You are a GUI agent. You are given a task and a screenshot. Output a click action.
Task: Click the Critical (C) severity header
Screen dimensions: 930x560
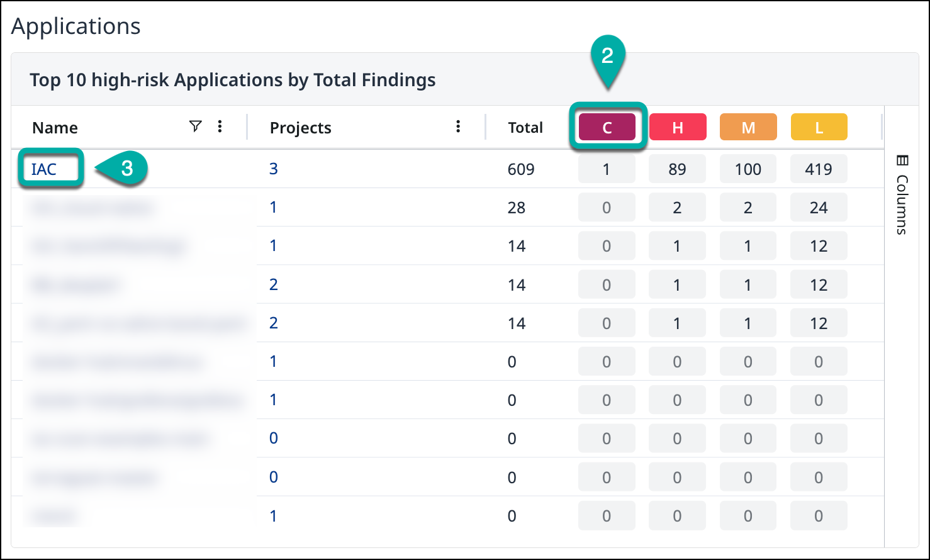click(x=607, y=127)
